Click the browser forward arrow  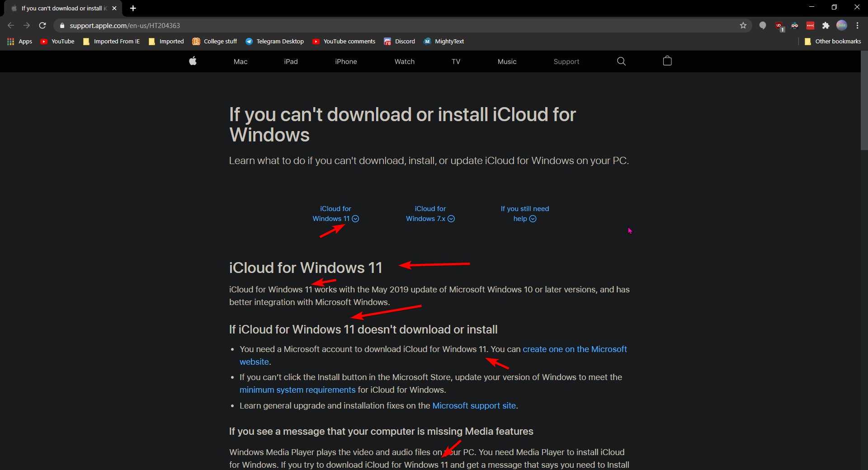[x=27, y=26]
